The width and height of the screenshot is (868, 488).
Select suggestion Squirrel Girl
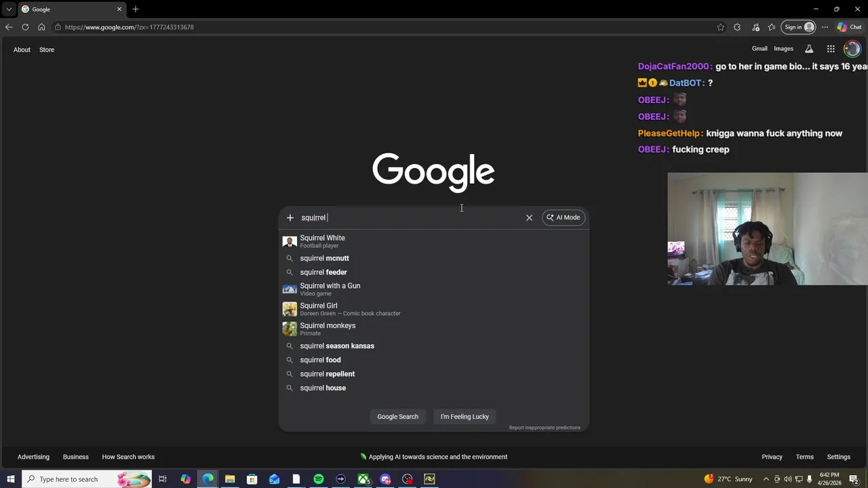pos(434,309)
